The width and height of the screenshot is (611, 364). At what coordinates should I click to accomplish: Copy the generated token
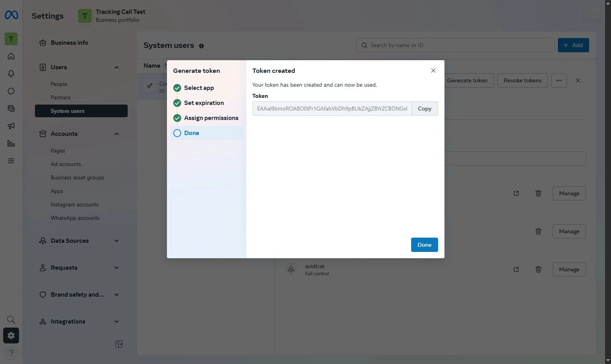pos(424,109)
